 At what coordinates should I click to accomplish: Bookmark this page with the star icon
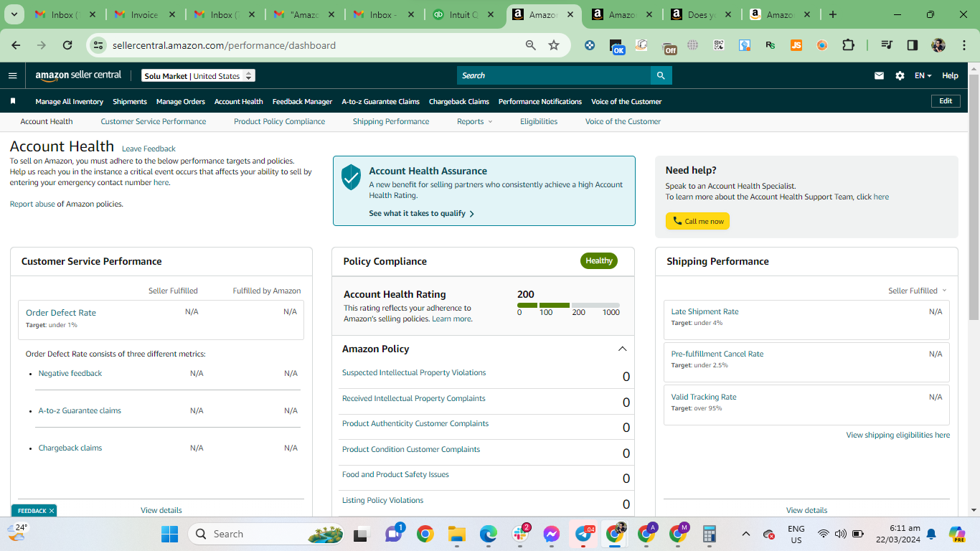click(x=554, y=45)
